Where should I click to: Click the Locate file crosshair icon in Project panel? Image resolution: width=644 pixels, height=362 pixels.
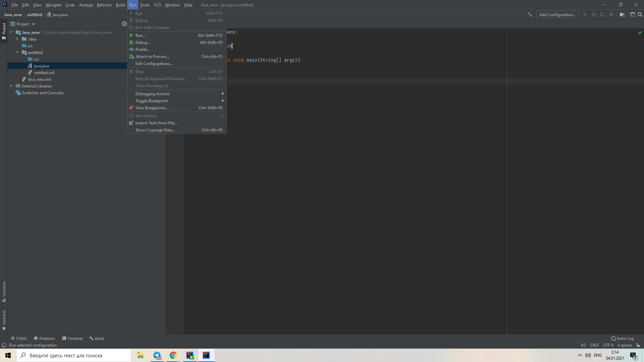click(x=124, y=24)
